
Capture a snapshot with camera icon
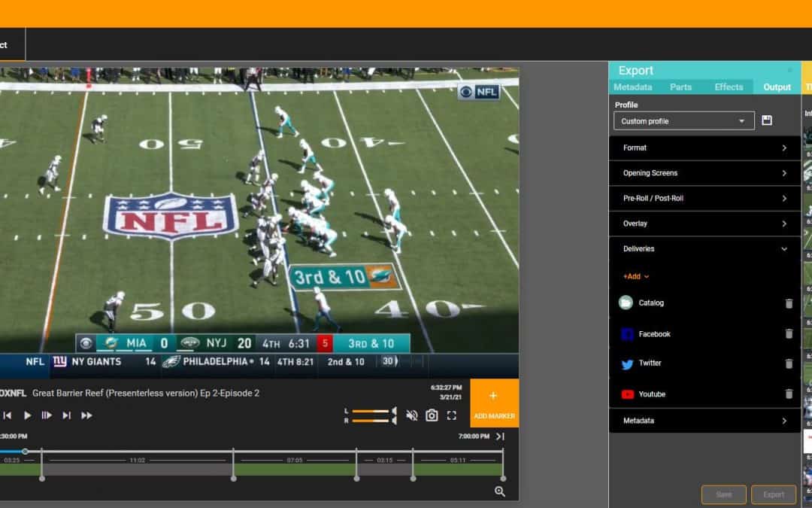pos(432,415)
